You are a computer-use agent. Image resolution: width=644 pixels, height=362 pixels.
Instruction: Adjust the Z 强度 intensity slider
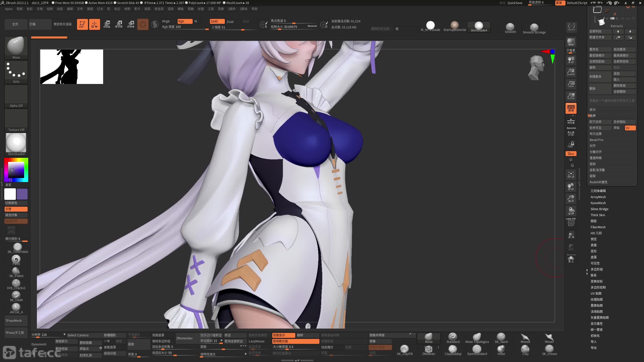point(233,27)
